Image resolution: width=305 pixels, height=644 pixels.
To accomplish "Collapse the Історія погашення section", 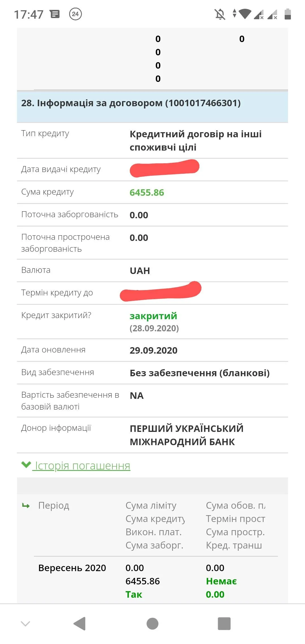I will 82,466.
